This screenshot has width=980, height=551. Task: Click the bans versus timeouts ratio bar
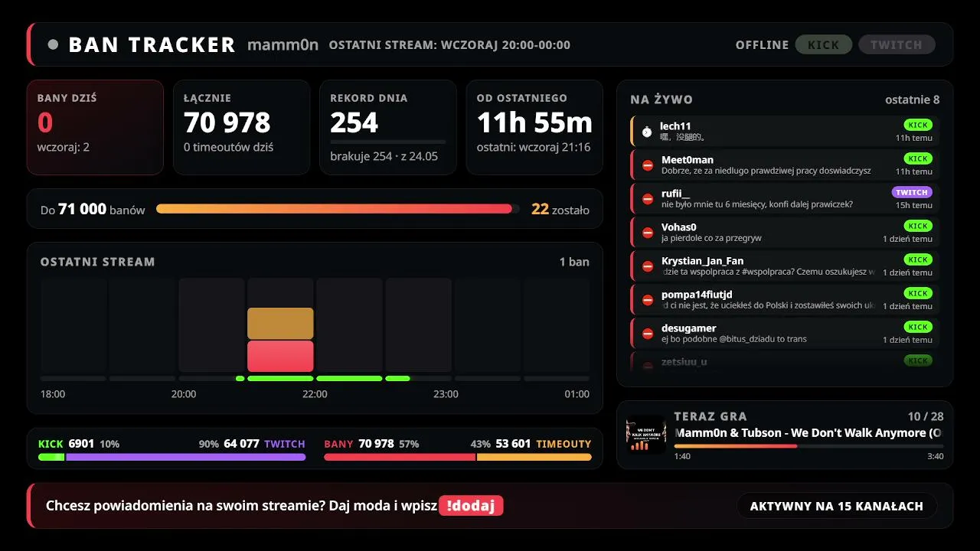coord(458,457)
